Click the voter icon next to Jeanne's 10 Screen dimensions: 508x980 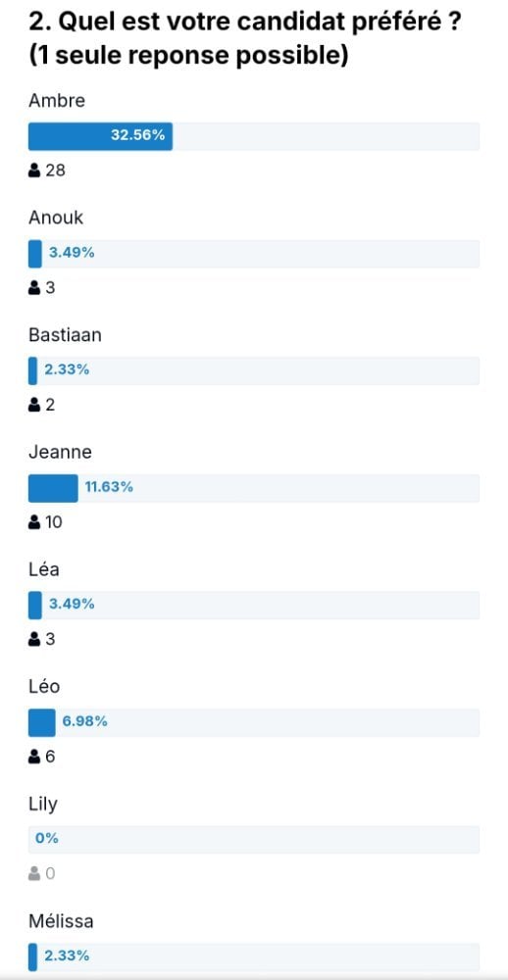click(x=34, y=522)
